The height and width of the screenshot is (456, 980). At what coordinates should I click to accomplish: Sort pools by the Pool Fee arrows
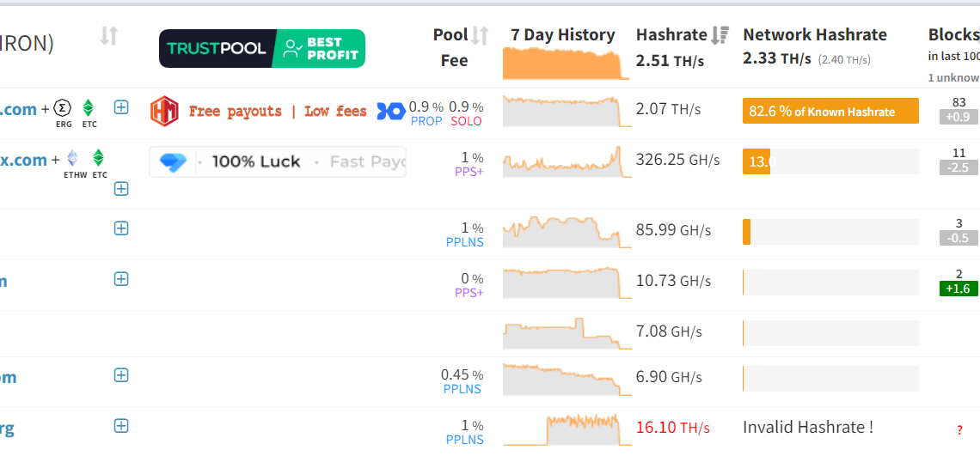[480, 36]
